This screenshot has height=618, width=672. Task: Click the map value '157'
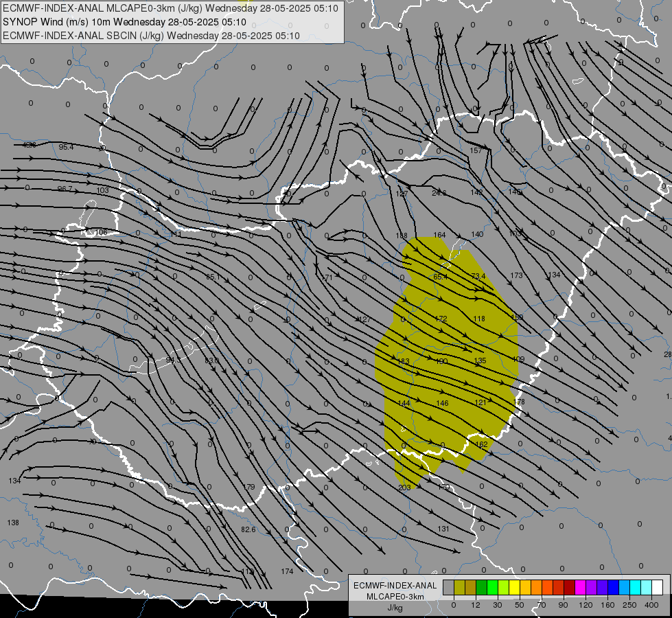click(476, 150)
